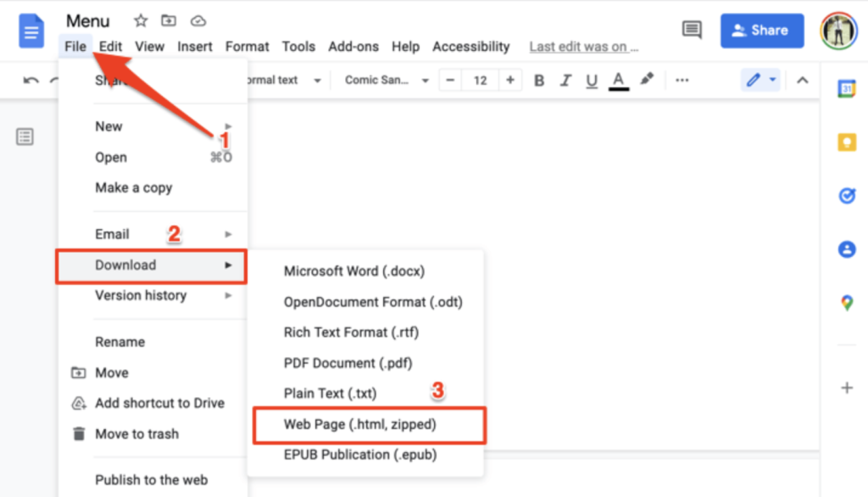This screenshot has width=868, height=497.
Task: Download as Rich Text Format (.rtf)
Action: pyautogui.click(x=365, y=332)
